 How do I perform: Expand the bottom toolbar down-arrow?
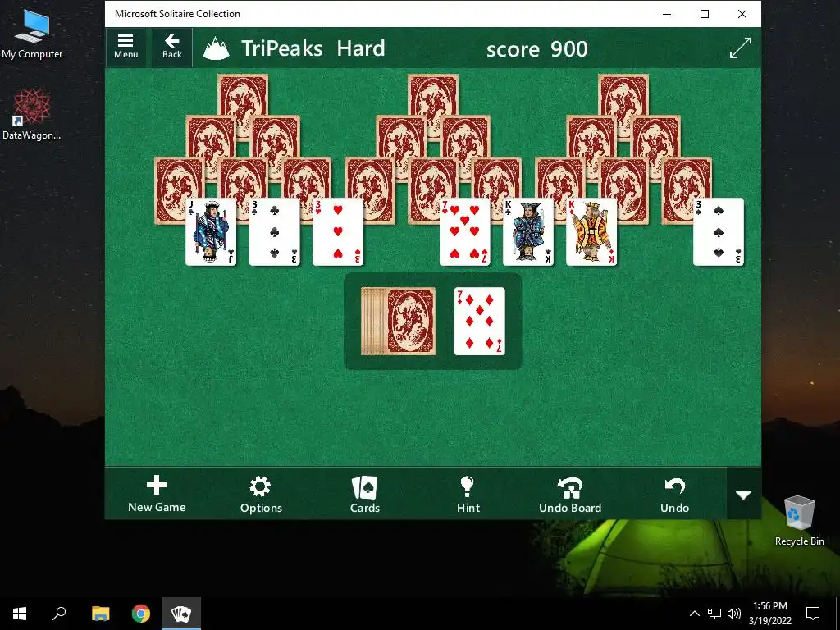tap(743, 495)
